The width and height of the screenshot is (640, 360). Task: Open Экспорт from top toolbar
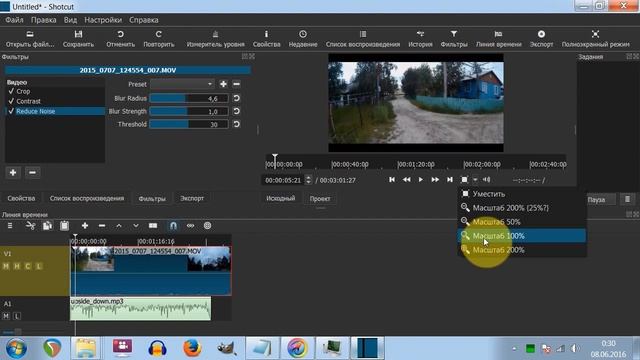coord(541,39)
